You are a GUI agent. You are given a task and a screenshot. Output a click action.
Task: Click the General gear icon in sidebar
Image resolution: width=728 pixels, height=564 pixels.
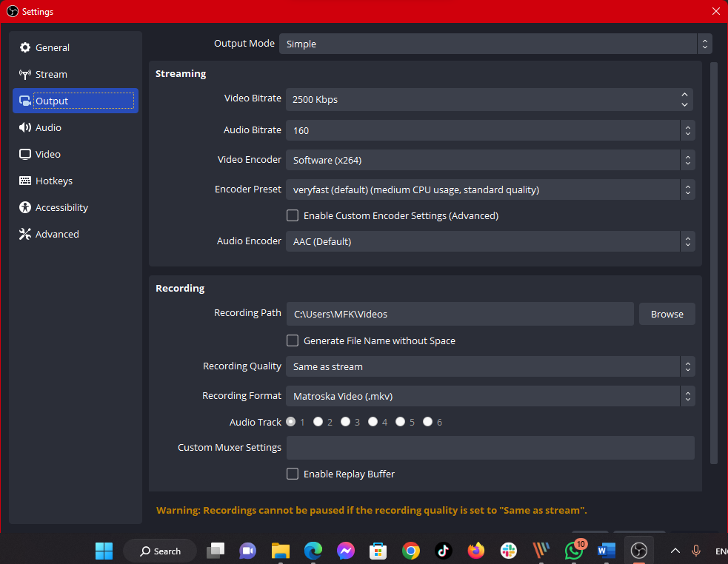tap(25, 47)
